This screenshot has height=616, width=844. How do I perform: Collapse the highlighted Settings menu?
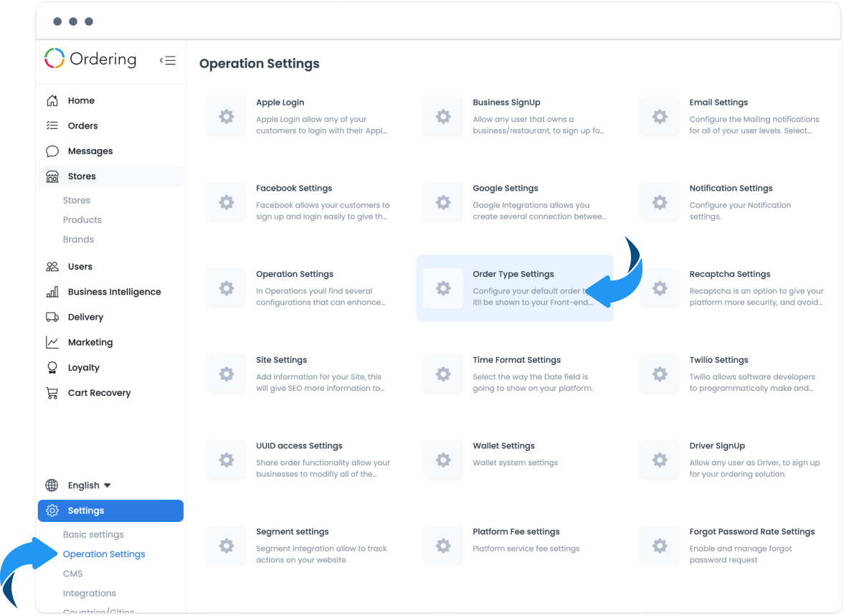[110, 511]
